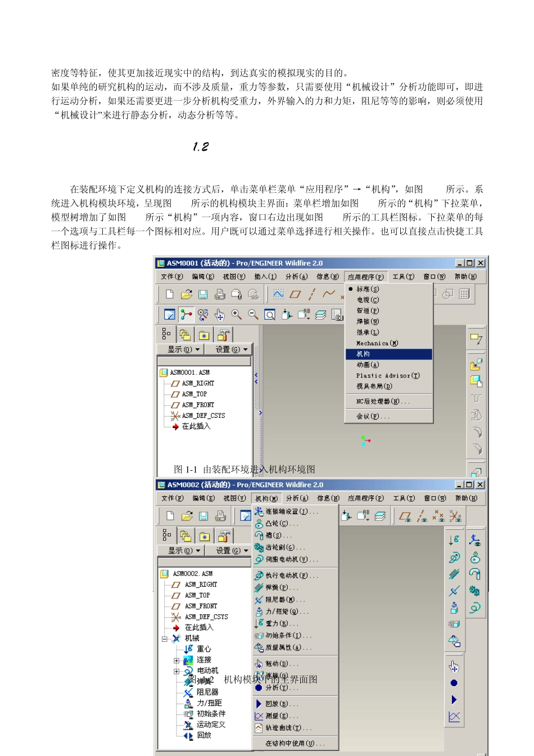
Task: Click repaint icon in ASM0001 view toolbar
Action: (x=169, y=314)
